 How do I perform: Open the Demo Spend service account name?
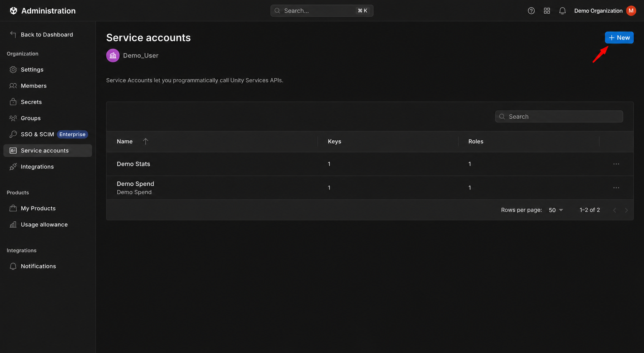pyautogui.click(x=135, y=184)
